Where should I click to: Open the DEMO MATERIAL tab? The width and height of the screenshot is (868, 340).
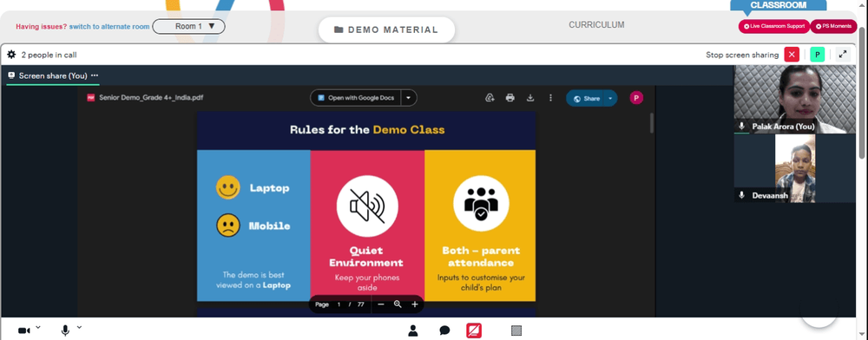[x=386, y=29]
